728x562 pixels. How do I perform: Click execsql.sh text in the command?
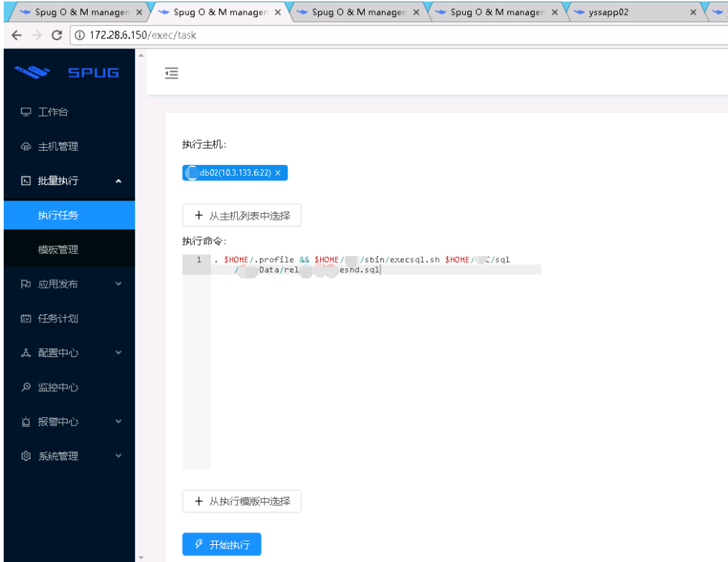pos(415,260)
